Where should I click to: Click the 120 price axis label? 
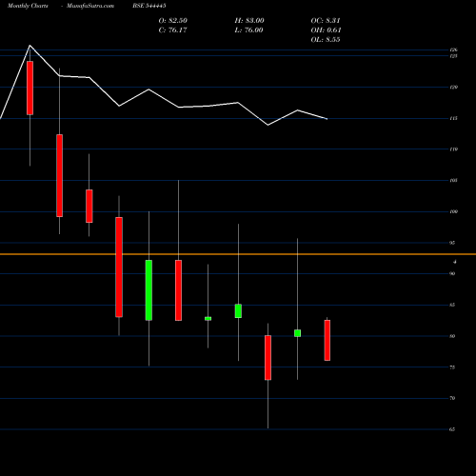tap(453, 87)
